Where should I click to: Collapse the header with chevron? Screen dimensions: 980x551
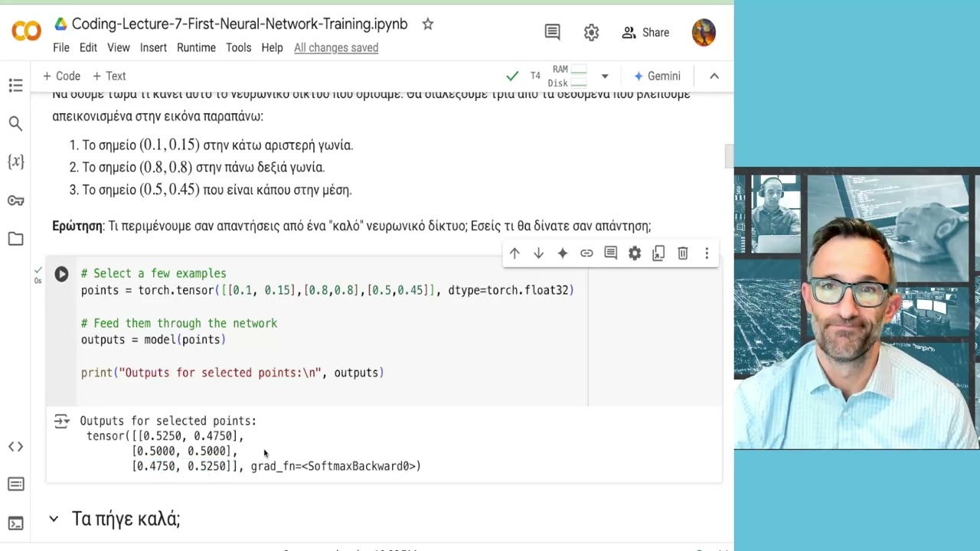click(x=714, y=76)
